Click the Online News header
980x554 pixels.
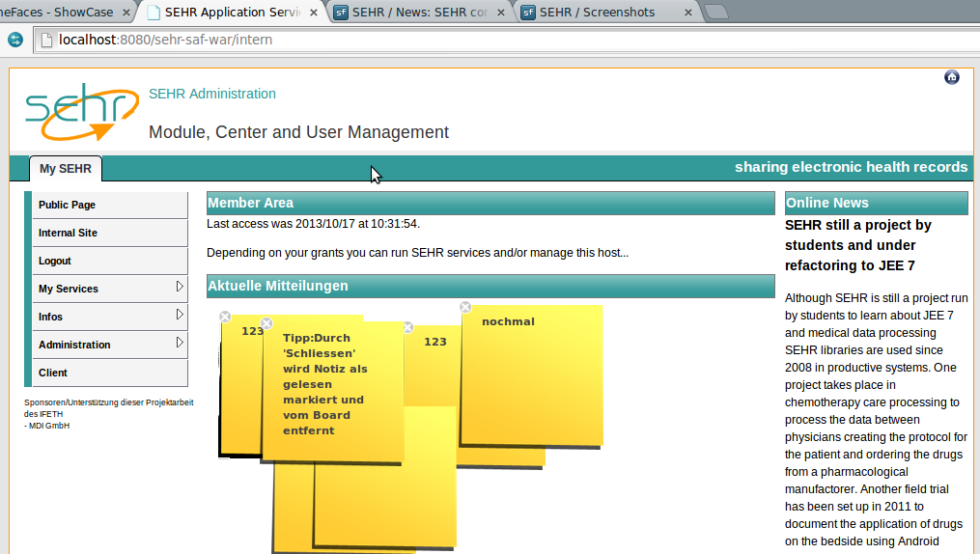tap(877, 203)
